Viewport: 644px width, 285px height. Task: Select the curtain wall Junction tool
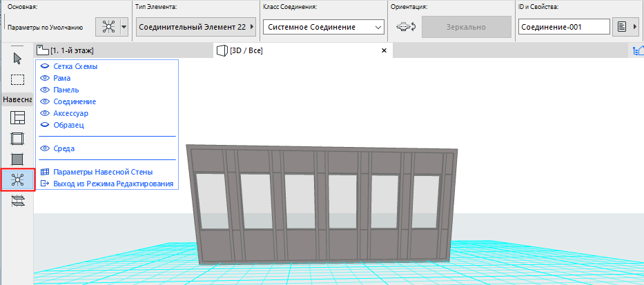(18, 180)
